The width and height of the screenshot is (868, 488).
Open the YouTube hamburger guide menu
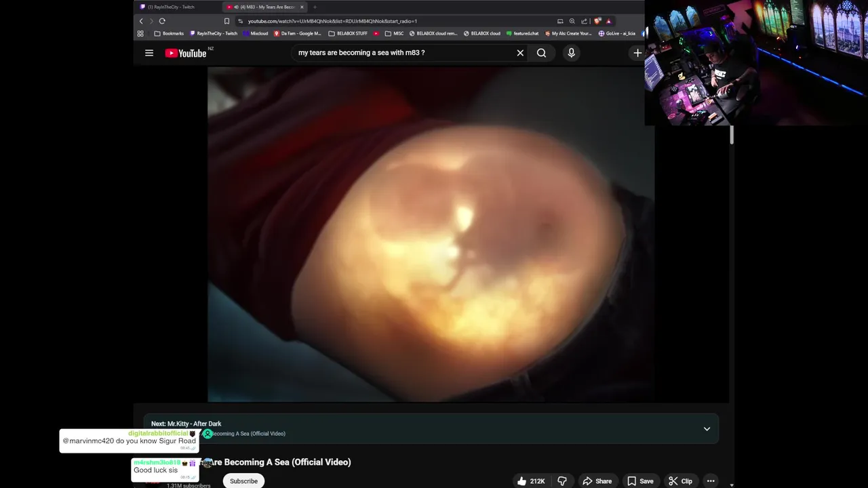(149, 53)
